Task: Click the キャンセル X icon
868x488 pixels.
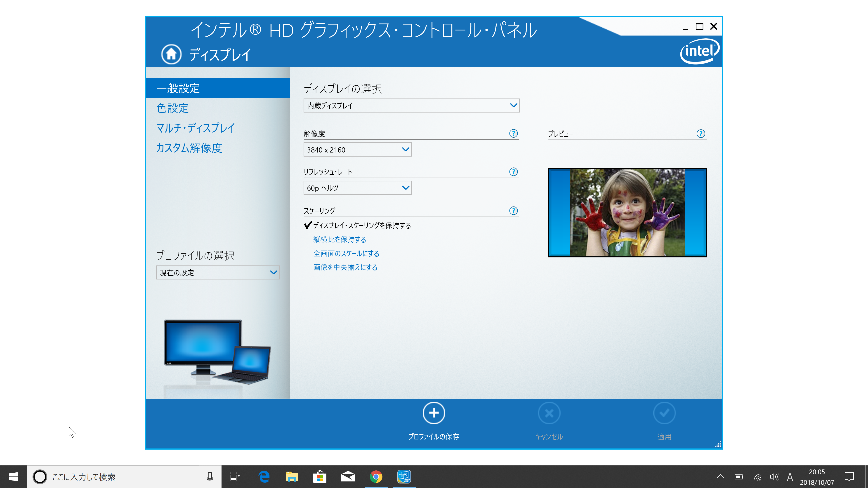Action: (x=549, y=413)
